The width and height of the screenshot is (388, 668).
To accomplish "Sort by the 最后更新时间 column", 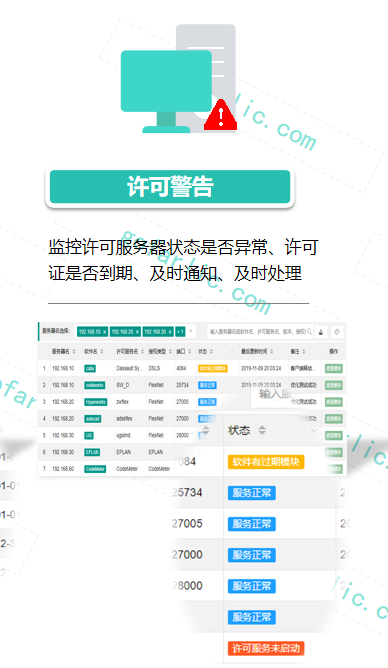I will coord(272,351).
